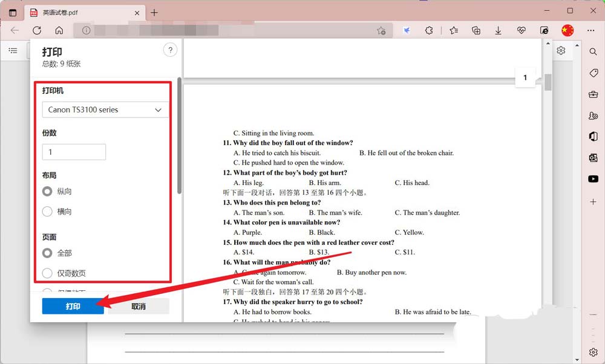
Task: Toggle the PDF table of contents icon
Action: tap(13, 51)
